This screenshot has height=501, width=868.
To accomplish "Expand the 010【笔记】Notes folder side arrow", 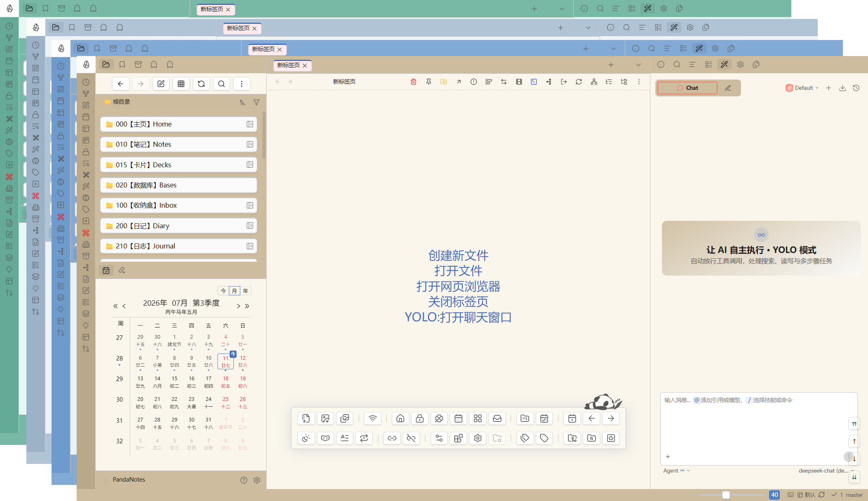I will pyautogui.click(x=250, y=144).
